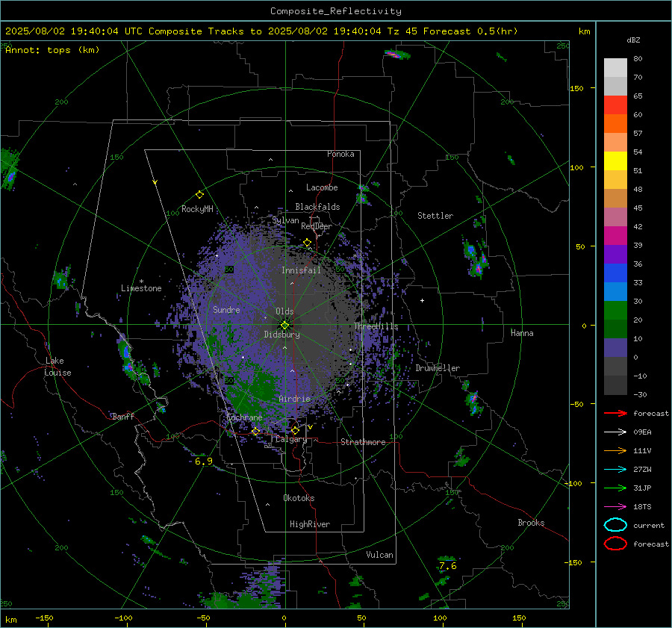Click the Stettler town label

click(435, 216)
